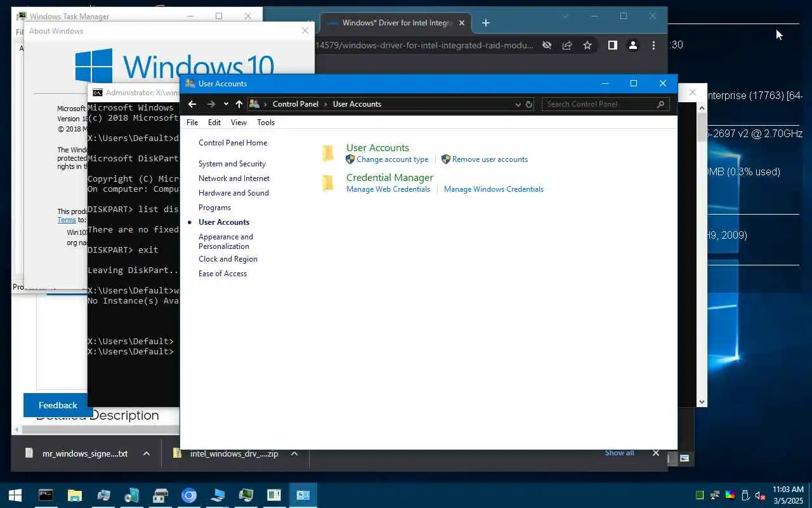Open Ease of Access category
812x508 pixels.
pos(223,274)
